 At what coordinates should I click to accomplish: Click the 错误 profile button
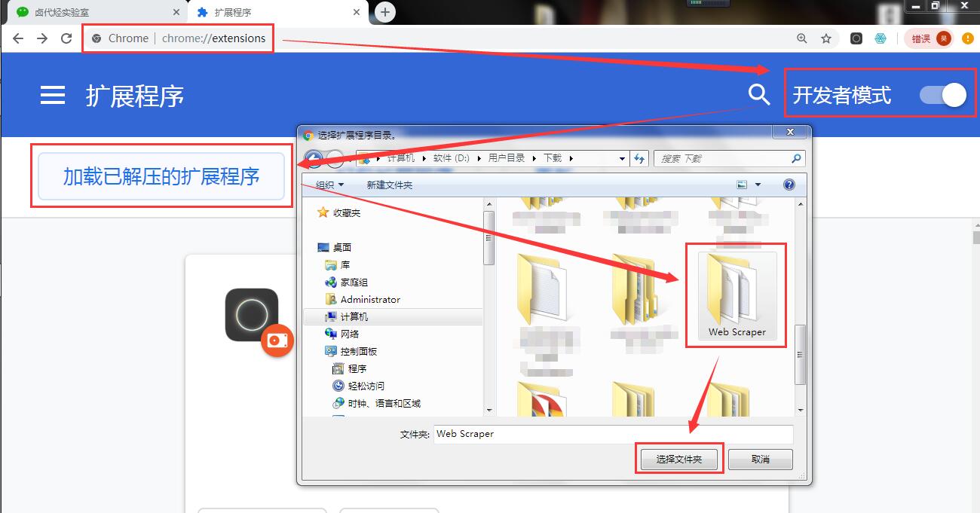[929, 38]
